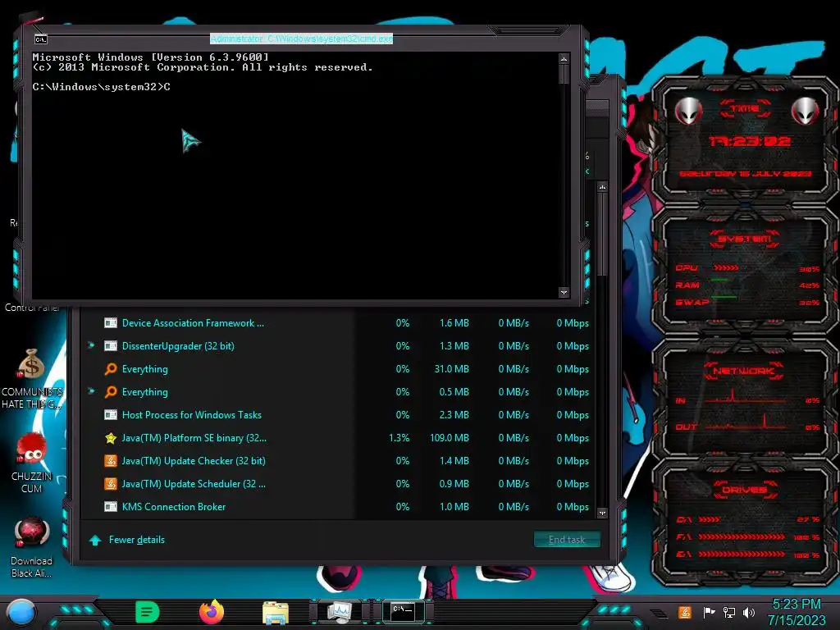Image resolution: width=840 pixels, height=630 pixels.
Task: Select the DissenterUpgrader (32 bit) process name
Action: point(178,346)
